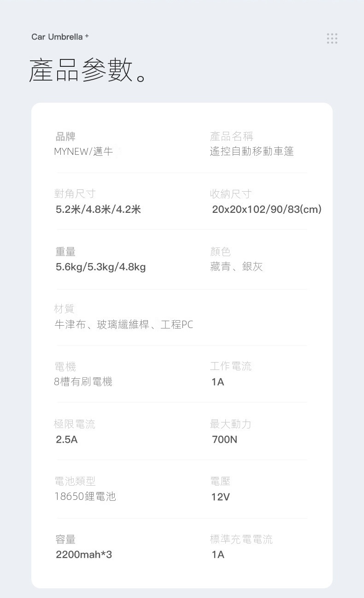Select the 8槽有刷電機 motor value
This screenshot has width=364, height=598.
[83, 381]
